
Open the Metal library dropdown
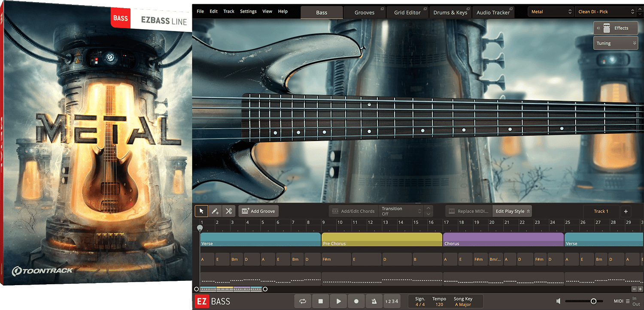[x=551, y=12]
